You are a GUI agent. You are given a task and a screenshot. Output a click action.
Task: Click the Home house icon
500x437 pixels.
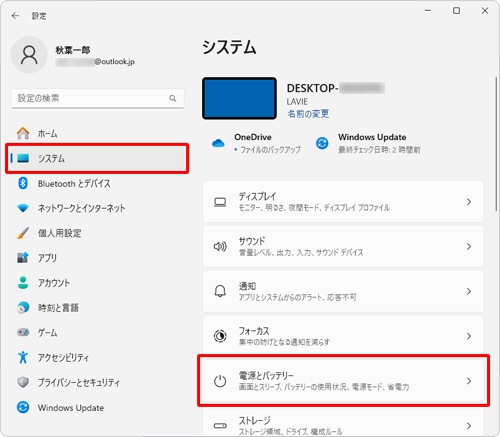[23, 133]
